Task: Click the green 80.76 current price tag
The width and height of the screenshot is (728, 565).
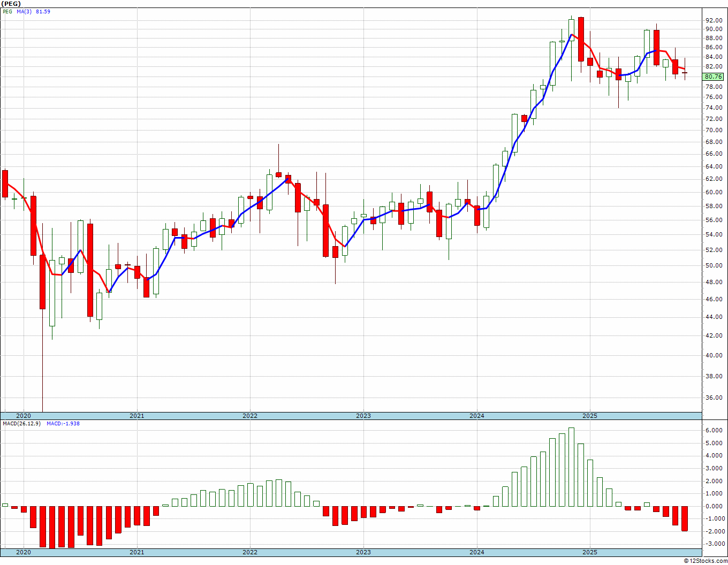Action: pyautogui.click(x=714, y=77)
